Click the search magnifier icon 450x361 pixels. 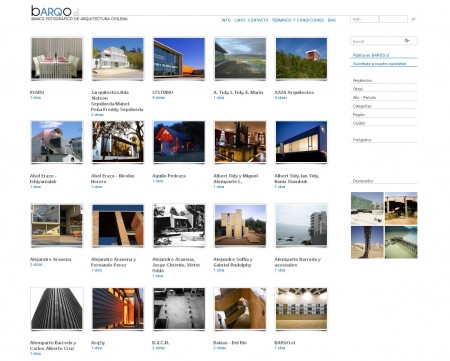click(x=407, y=40)
